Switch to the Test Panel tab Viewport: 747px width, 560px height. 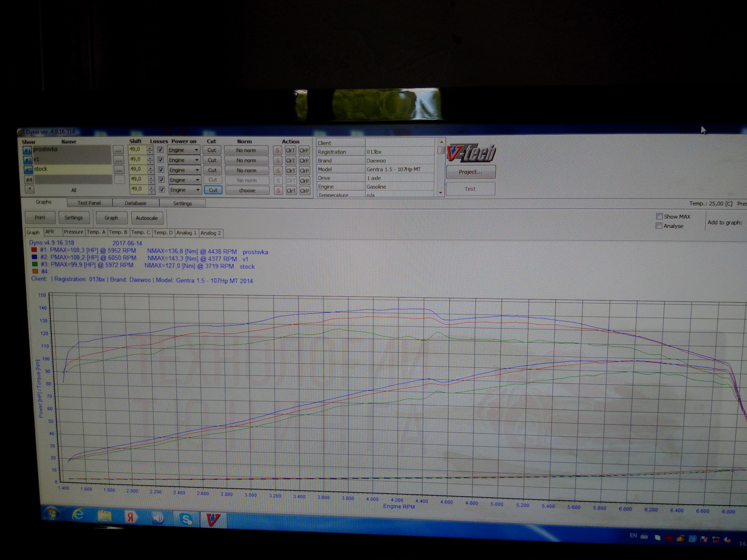89,203
